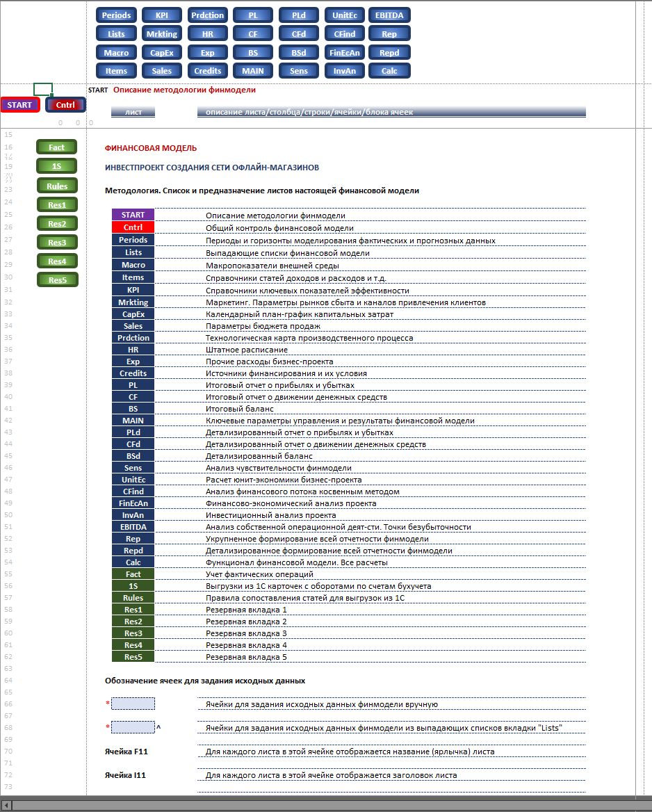This screenshot has height=812, width=652.
Task: Open the Calc sheet from top button grid
Action: pos(389,71)
